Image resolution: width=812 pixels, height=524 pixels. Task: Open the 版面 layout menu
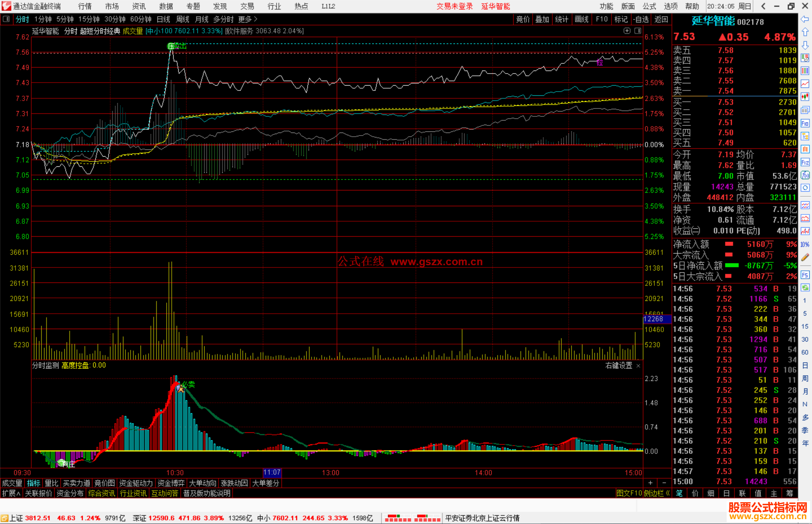[x=628, y=6]
